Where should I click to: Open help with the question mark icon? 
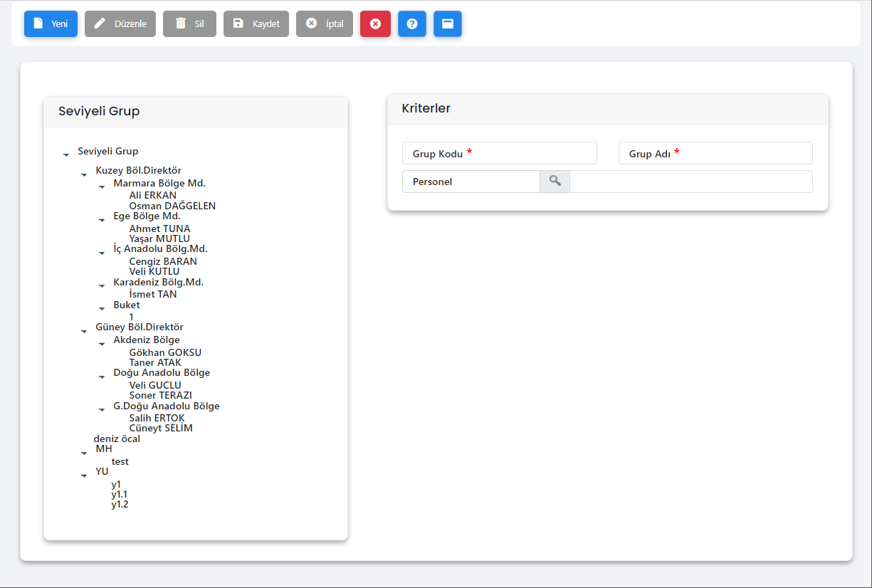(412, 23)
